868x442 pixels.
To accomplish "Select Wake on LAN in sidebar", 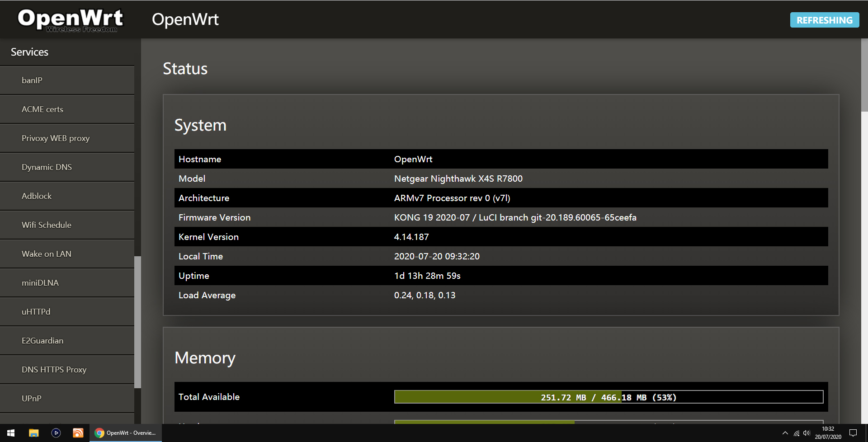I will point(67,254).
